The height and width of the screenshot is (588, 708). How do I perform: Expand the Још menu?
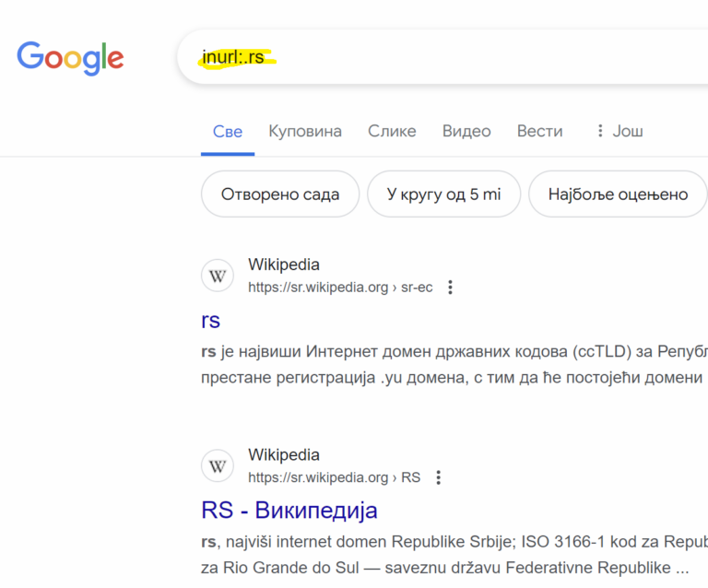tap(619, 131)
